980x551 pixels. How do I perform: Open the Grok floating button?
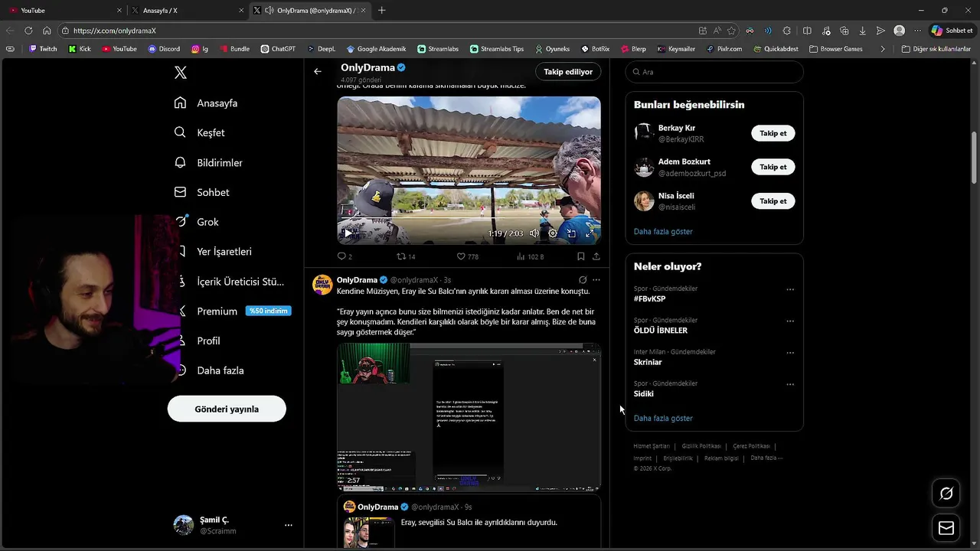coord(946,494)
